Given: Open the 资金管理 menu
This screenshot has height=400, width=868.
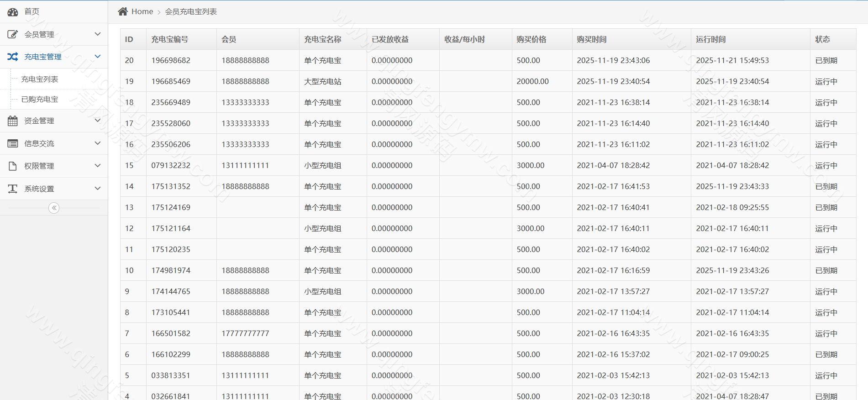Looking at the screenshot, I should click(54, 121).
